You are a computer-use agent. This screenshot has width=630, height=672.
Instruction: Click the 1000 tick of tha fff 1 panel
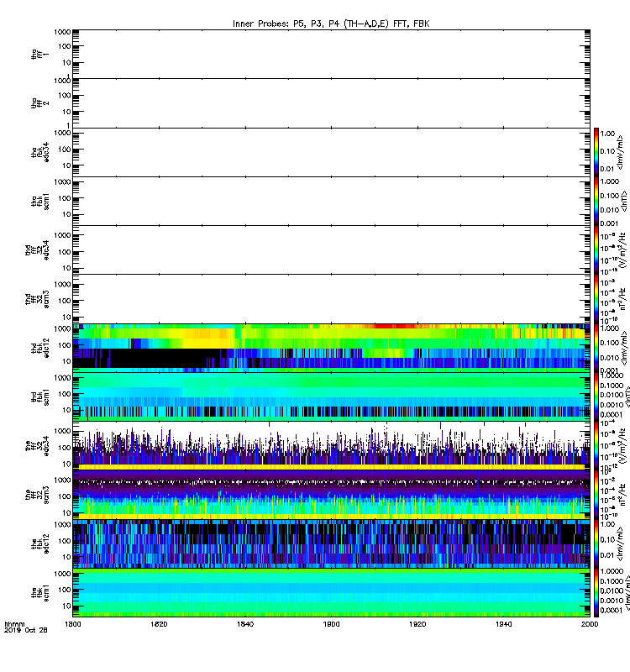62,32
